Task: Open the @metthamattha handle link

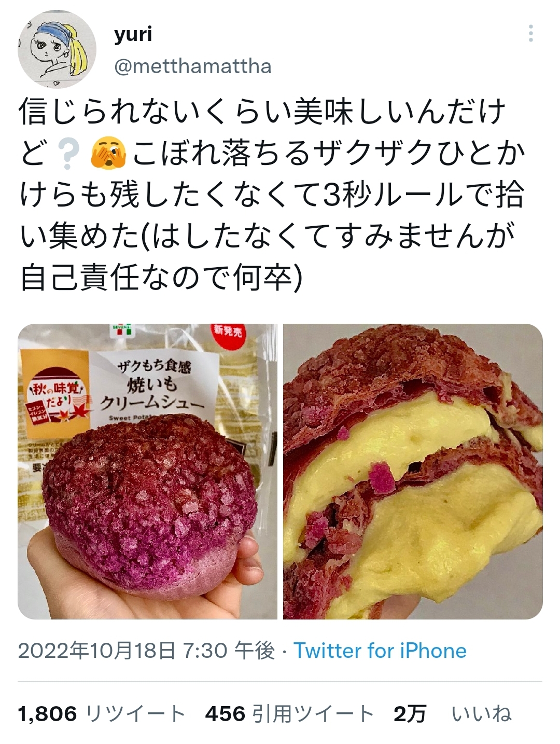Action: click(x=192, y=67)
